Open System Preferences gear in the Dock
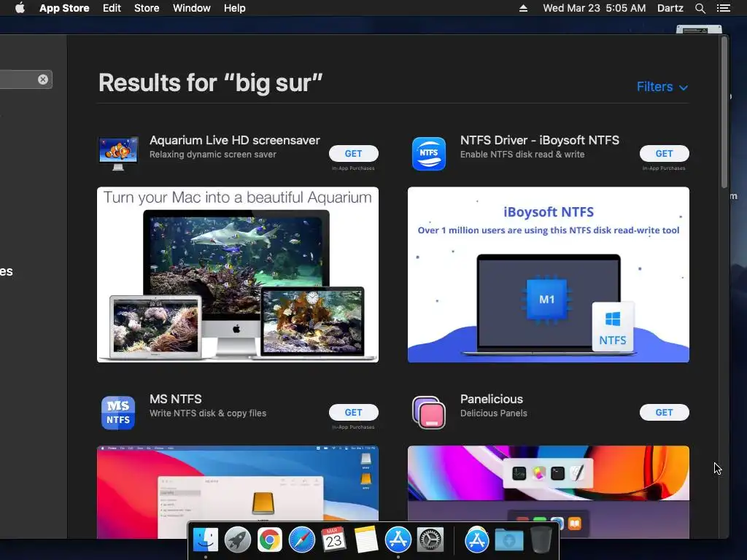 point(430,540)
